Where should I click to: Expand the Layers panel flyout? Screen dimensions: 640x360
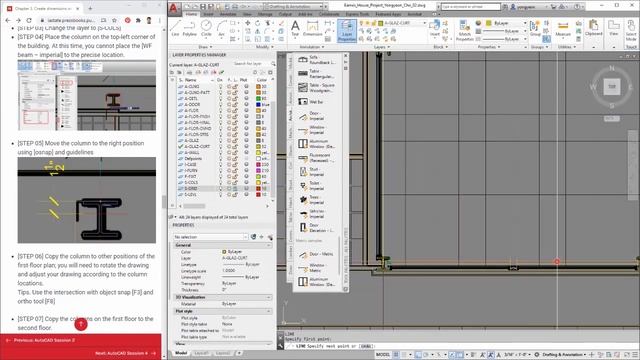click(x=382, y=47)
